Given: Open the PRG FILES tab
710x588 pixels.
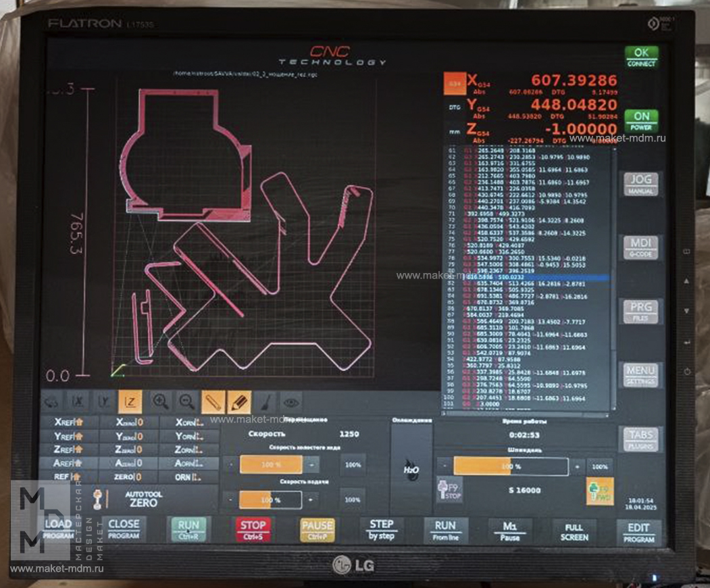Looking at the screenshot, I should pos(640,312).
